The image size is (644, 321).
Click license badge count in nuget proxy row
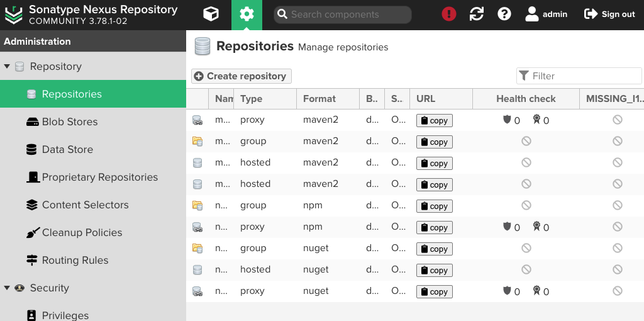[540, 291]
